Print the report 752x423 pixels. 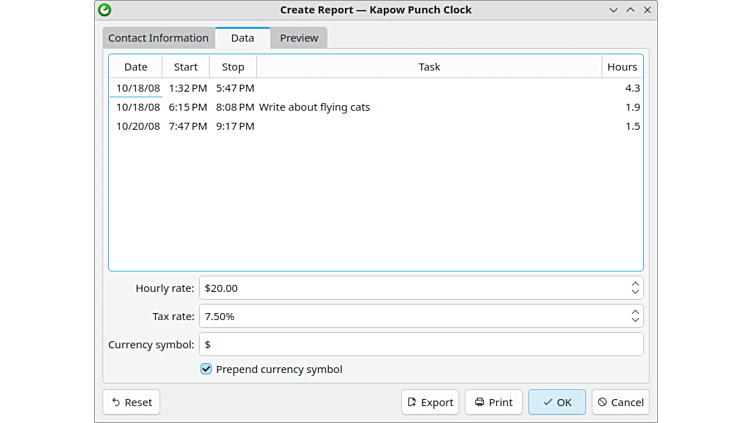coord(493,402)
